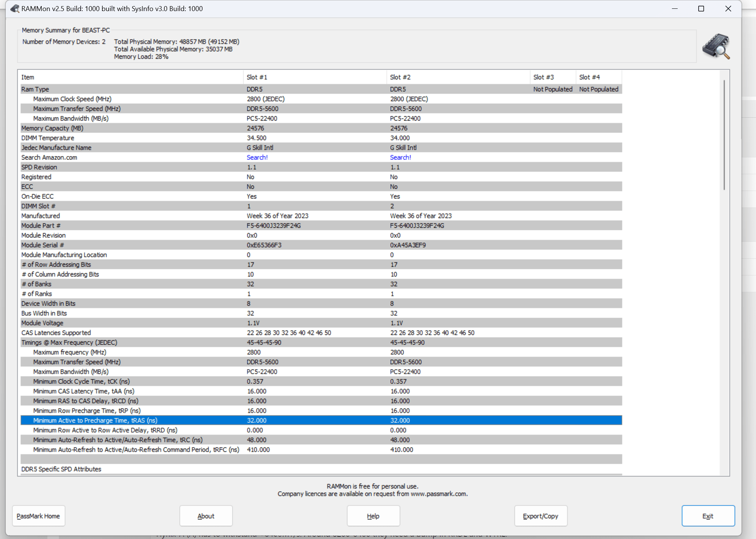Screen dimensions: 756x539
Task: Click the Slot #4 column header
Action: pyautogui.click(x=599, y=77)
